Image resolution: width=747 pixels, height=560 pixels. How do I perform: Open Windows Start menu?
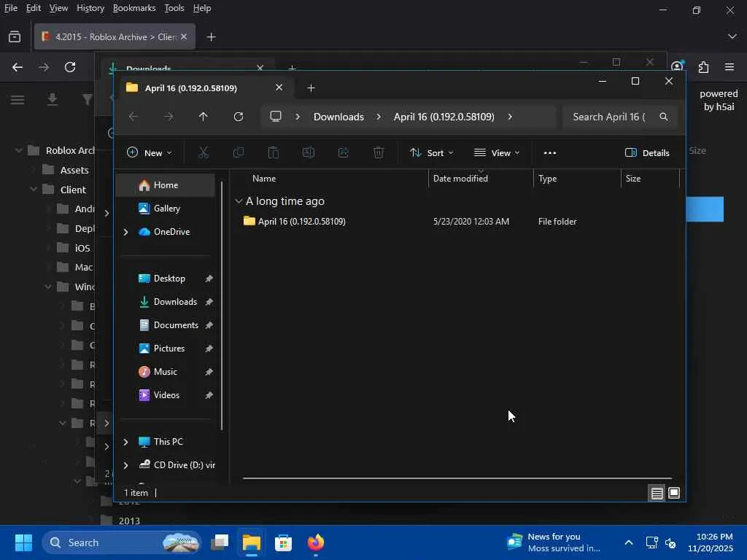23,542
